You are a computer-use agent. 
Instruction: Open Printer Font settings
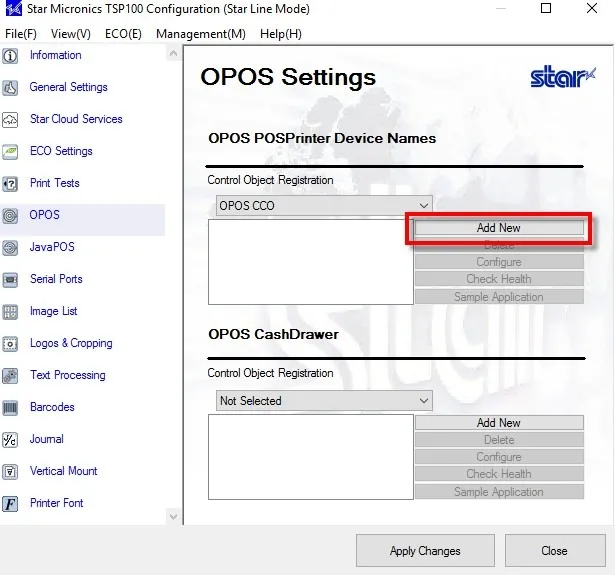[56, 503]
